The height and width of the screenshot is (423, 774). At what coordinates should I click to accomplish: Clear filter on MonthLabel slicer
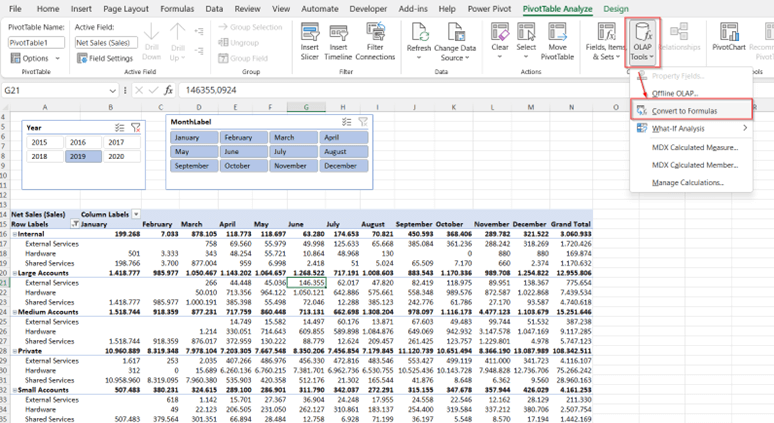pos(363,122)
